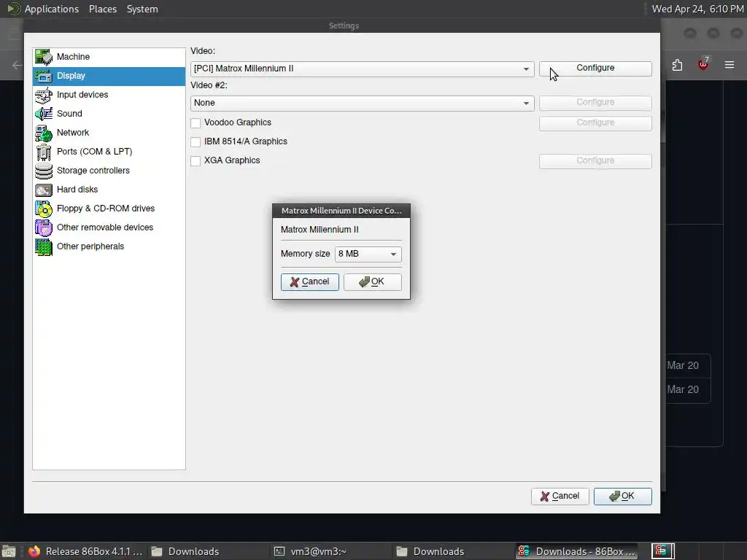The height and width of the screenshot is (560, 747).
Task: Open the Sound speaker icon
Action: [x=43, y=114]
